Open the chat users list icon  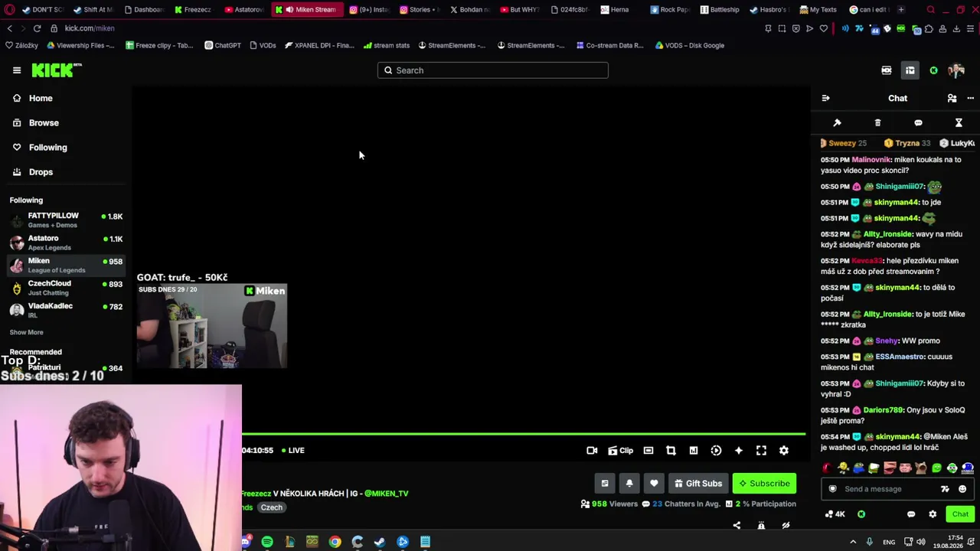click(952, 98)
